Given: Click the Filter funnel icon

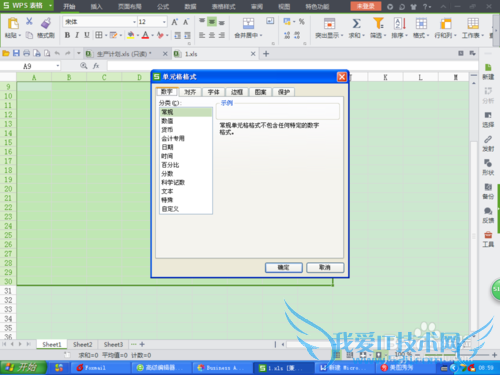Looking at the screenshot, I should [x=378, y=23].
